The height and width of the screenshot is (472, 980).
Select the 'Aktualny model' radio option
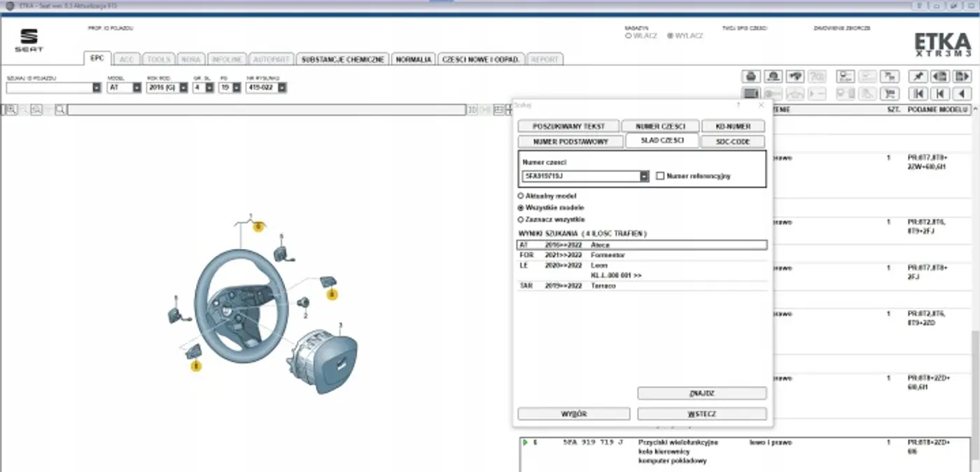(520, 196)
